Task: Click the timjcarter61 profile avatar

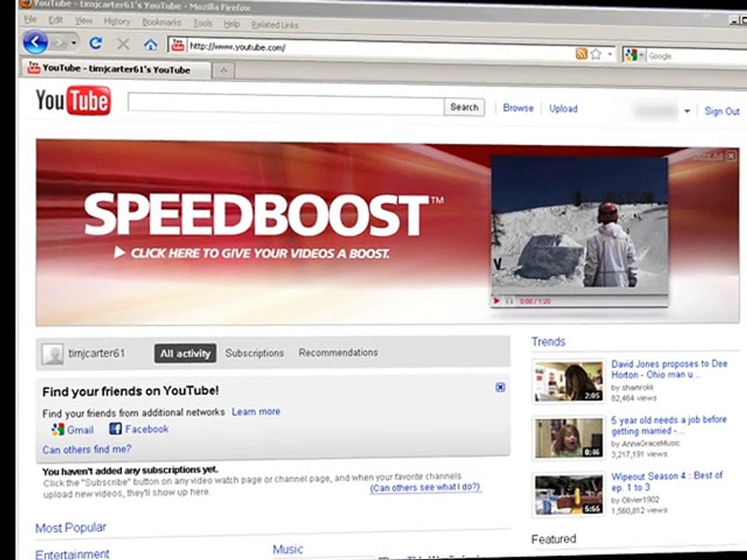Action: [52, 355]
